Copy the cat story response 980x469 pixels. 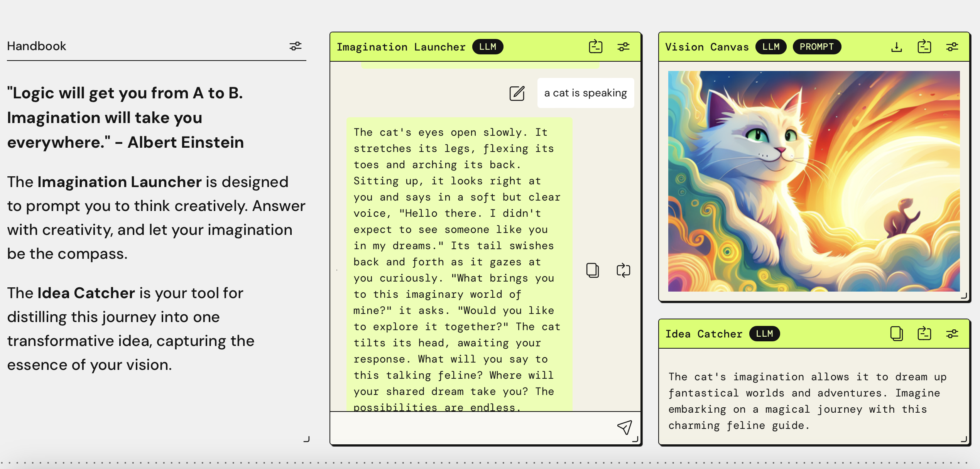tap(592, 270)
